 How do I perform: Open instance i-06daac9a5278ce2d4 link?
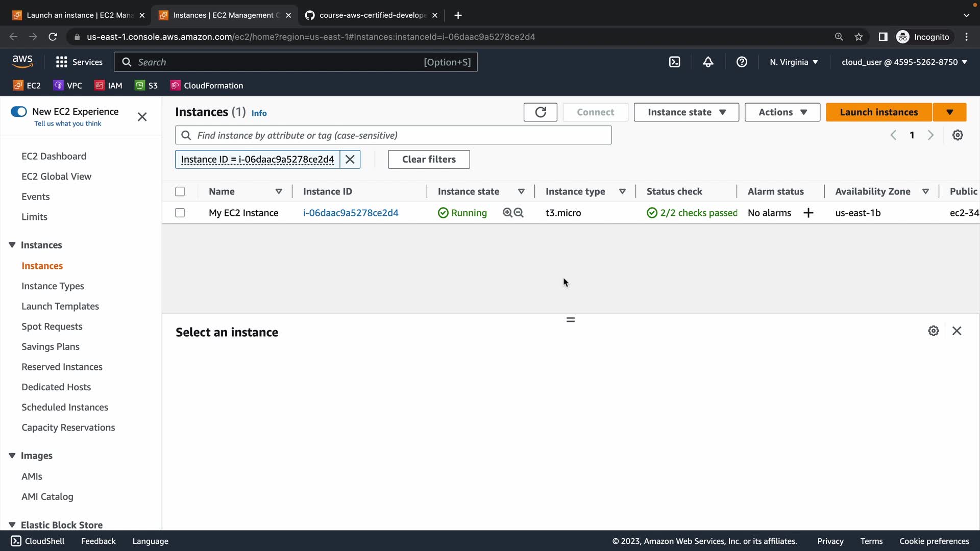(351, 213)
